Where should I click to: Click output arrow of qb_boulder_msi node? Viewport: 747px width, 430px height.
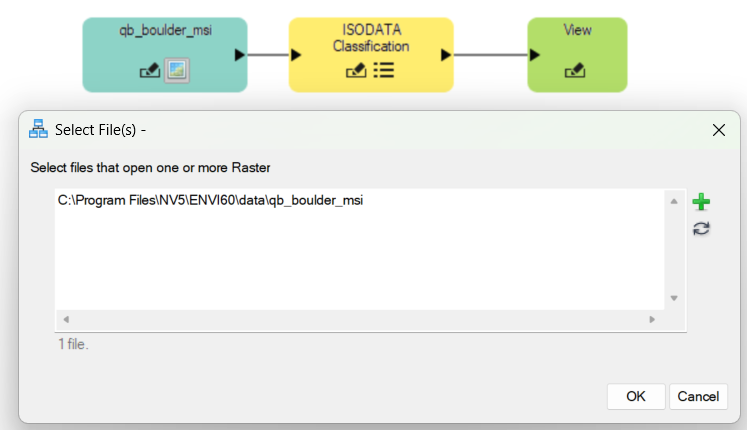(x=240, y=55)
